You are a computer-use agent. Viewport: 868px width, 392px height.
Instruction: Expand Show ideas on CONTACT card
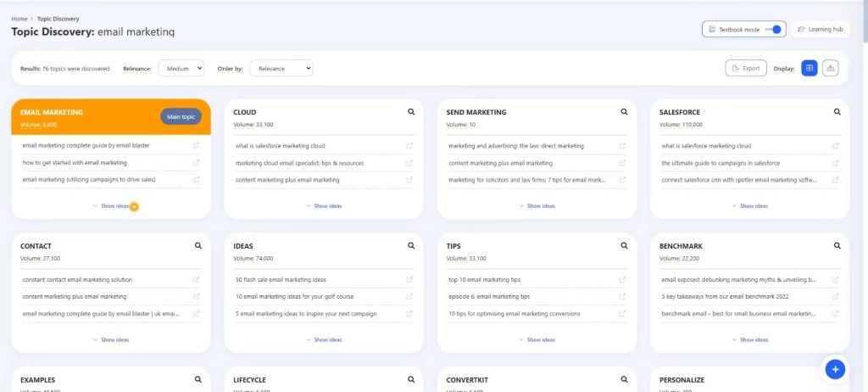(x=111, y=339)
